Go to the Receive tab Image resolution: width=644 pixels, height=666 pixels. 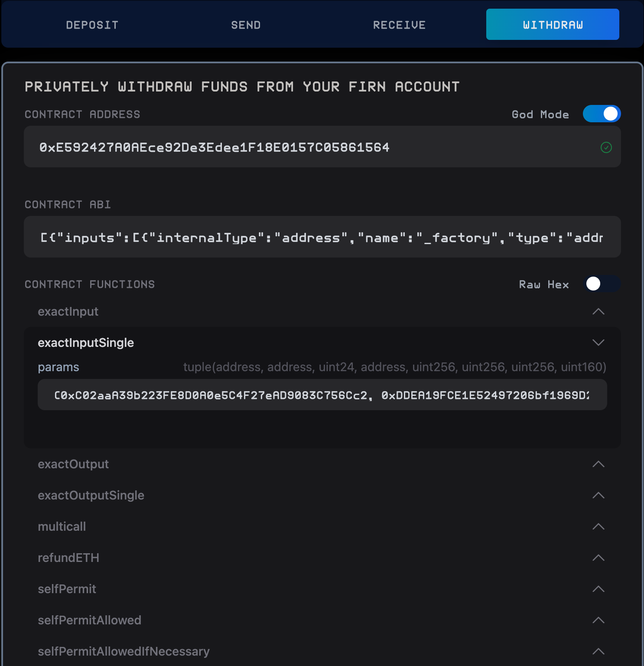pyautogui.click(x=399, y=25)
